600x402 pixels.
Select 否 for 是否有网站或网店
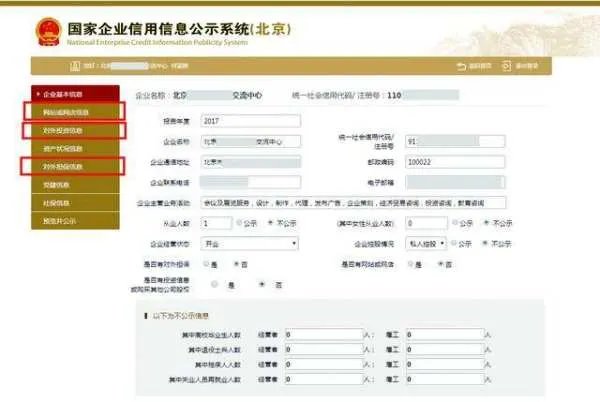(440, 264)
